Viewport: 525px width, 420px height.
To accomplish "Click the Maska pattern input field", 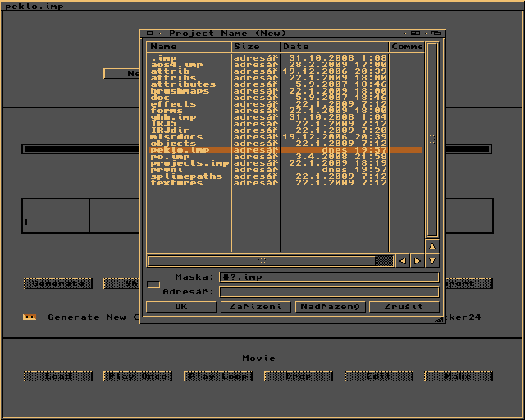I will pyautogui.click(x=329, y=277).
